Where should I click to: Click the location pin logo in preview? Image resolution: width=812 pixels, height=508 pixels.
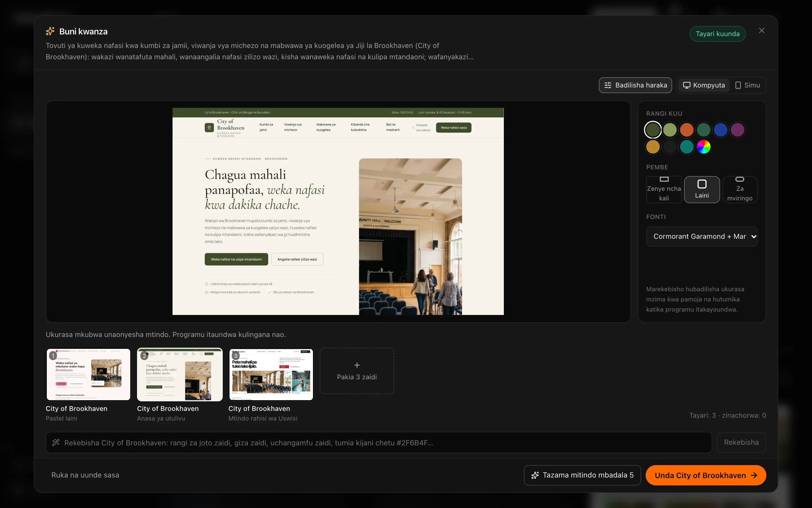point(209,128)
